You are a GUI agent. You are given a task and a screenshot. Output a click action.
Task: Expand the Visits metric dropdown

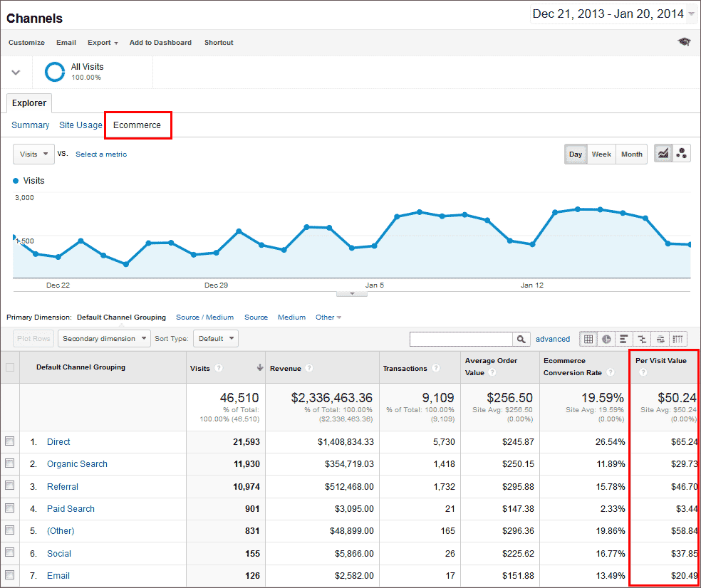(x=33, y=154)
